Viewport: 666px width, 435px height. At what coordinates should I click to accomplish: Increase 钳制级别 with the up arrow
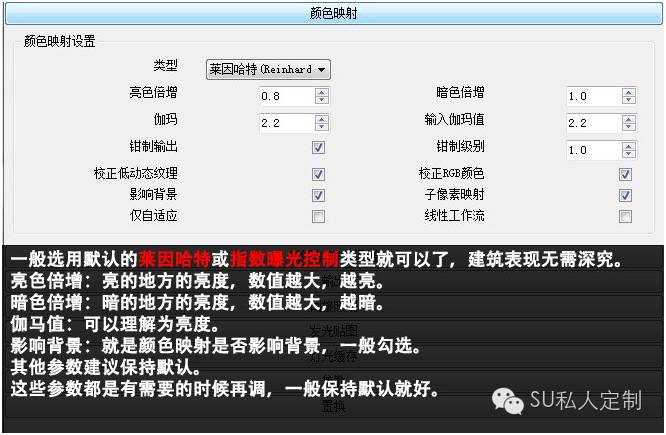(x=629, y=146)
